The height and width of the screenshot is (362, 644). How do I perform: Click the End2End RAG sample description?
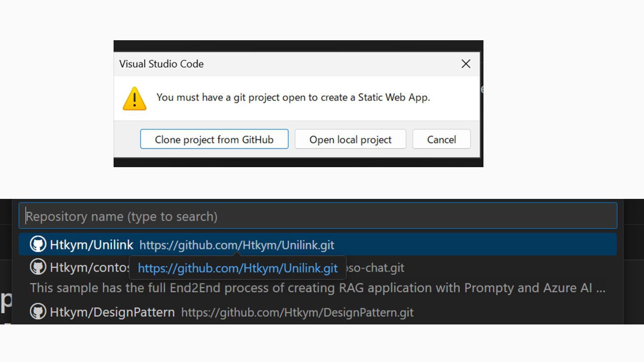click(x=313, y=288)
